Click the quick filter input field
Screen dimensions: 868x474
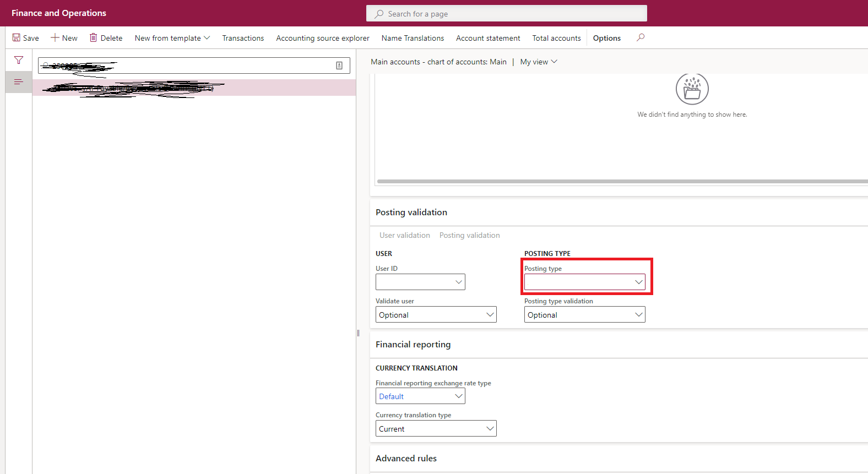coord(194,65)
